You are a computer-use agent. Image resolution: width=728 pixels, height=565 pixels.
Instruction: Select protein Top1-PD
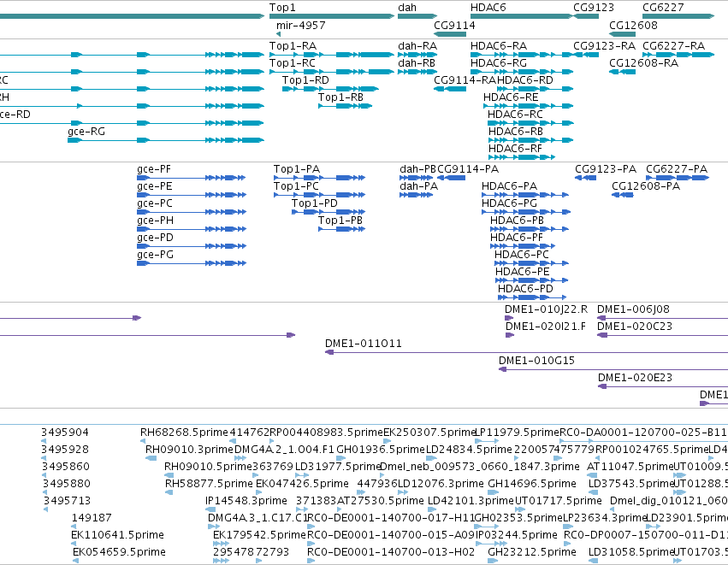(x=328, y=212)
